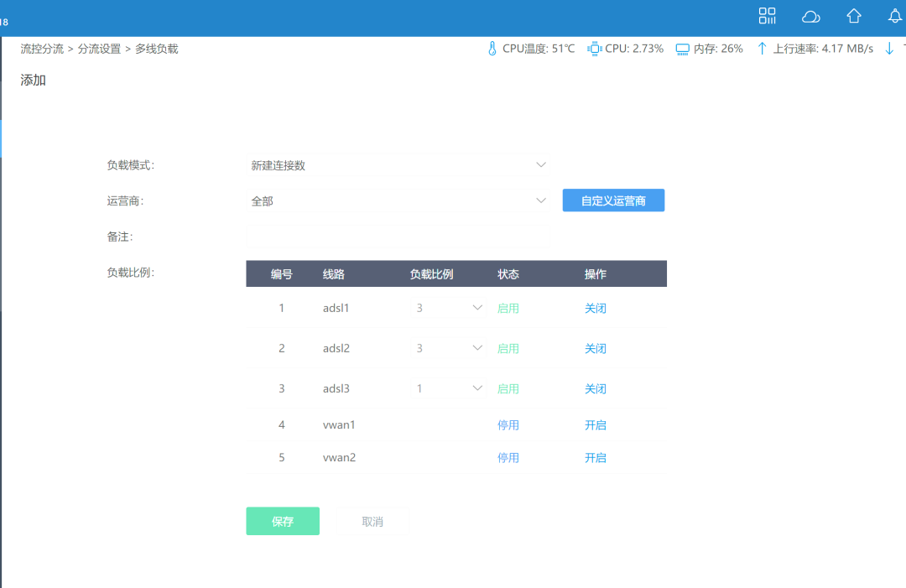Open the 负载模式 dropdown
The image size is (906, 588).
click(x=398, y=165)
